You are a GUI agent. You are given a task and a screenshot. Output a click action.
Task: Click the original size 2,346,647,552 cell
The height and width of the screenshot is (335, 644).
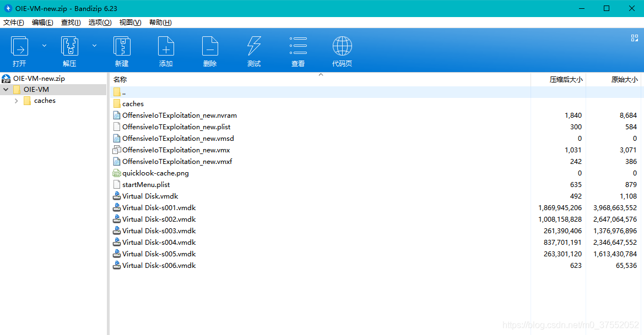pos(615,243)
